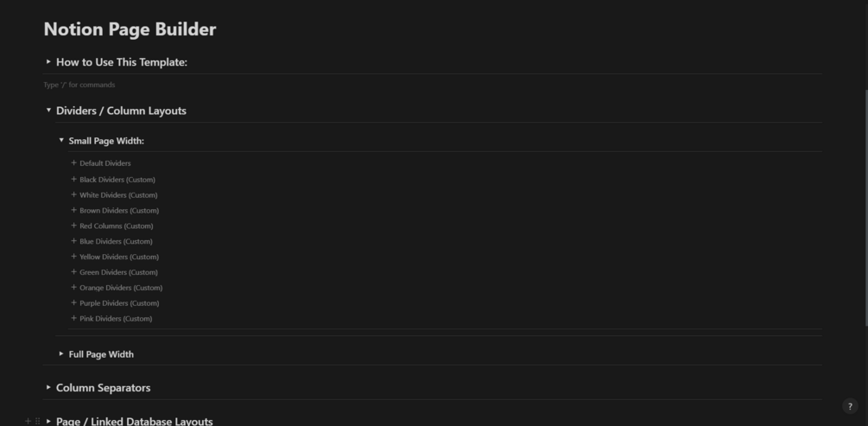Collapse the Small Page Width toggle arrow
This screenshot has width=868, height=426.
(61, 140)
